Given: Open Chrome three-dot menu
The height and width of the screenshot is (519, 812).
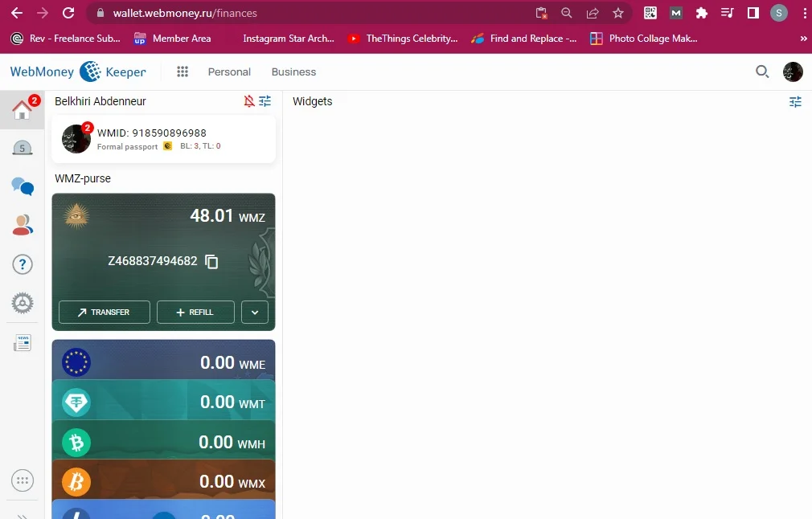Looking at the screenshot, I should (x=804, y=13).
